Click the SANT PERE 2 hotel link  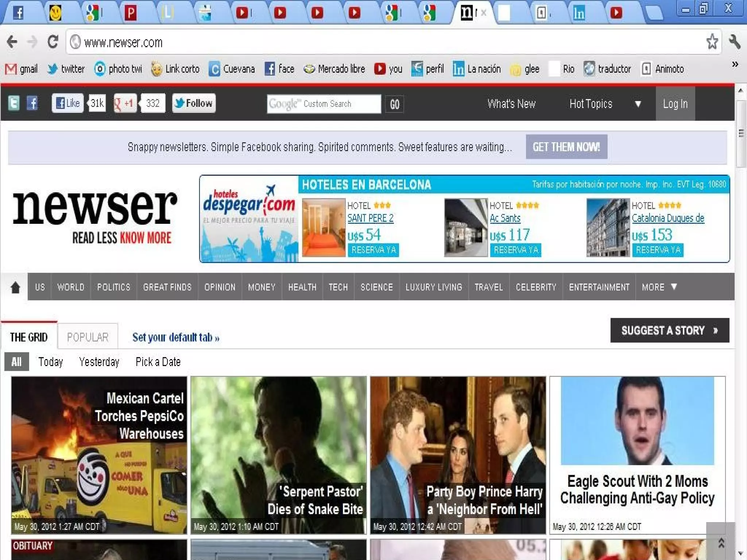click(370, 218)
